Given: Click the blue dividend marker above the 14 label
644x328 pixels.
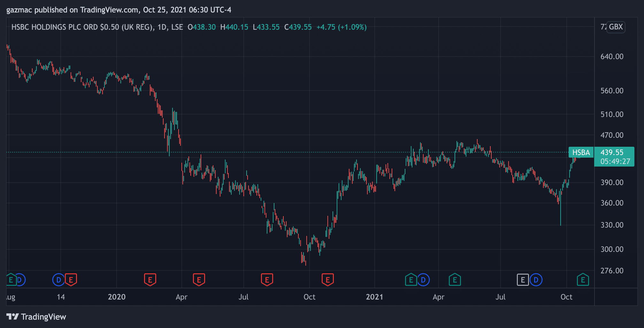Looking at the screenshot, I should 58,280.
